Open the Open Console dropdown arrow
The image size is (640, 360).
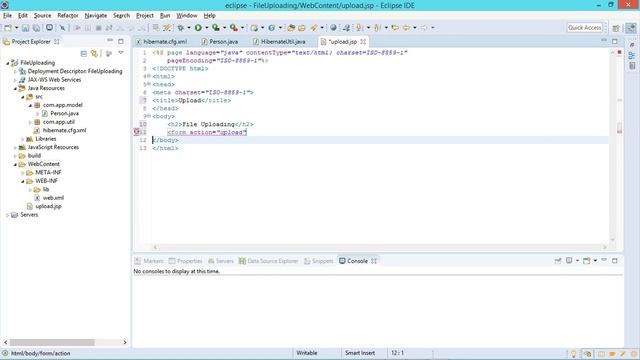[x=595, y=260]
